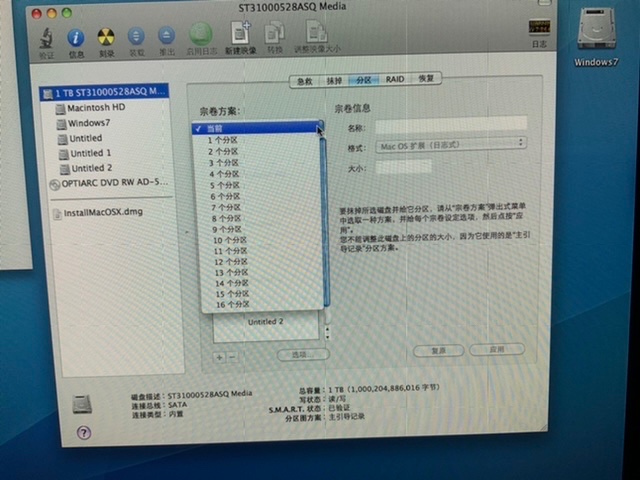Switch to the Partition (分区) tab
The image size is (640, 480).
click(363, 80)
